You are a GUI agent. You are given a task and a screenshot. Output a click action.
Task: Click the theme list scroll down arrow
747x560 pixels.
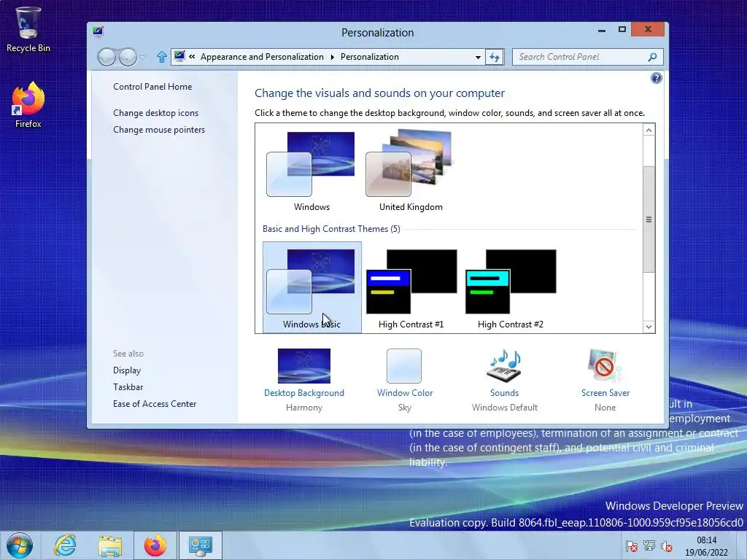tap(649, 327)
